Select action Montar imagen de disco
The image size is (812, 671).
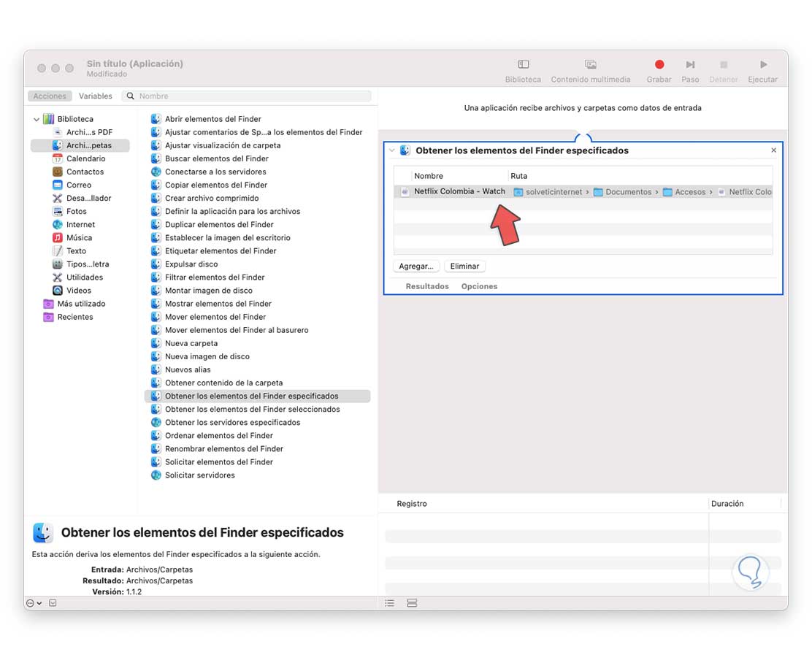pyautogui.click(x=202, y=291)
